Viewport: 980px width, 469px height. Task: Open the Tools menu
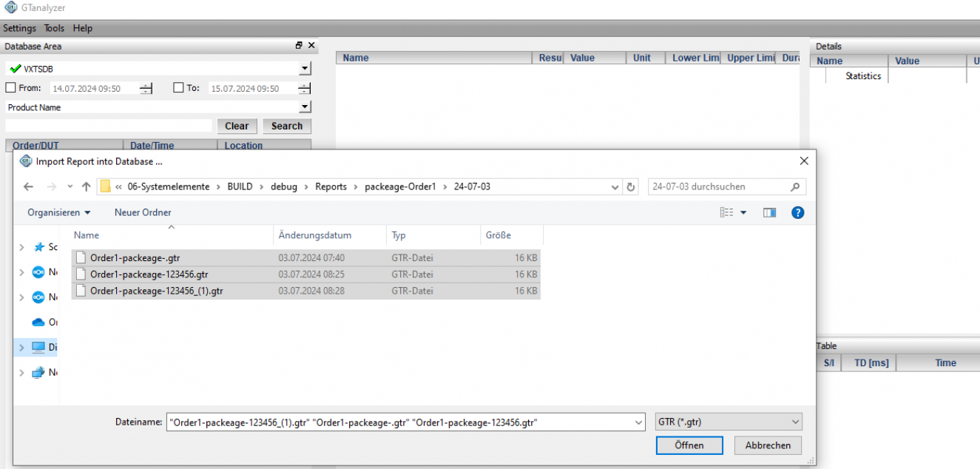tap(54, 28)
